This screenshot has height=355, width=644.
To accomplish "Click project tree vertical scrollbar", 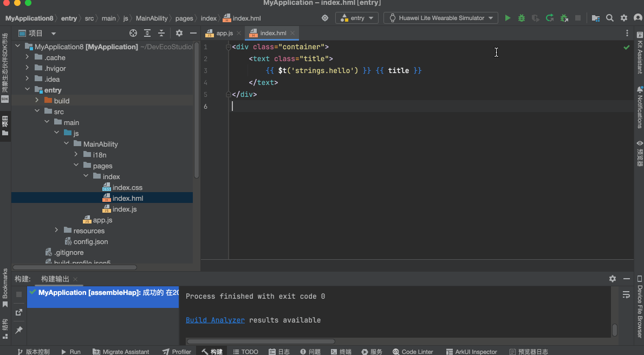I will 196,110.
